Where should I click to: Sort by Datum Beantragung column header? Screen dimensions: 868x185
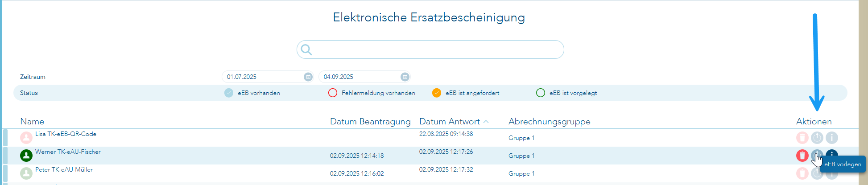(370, 122)
